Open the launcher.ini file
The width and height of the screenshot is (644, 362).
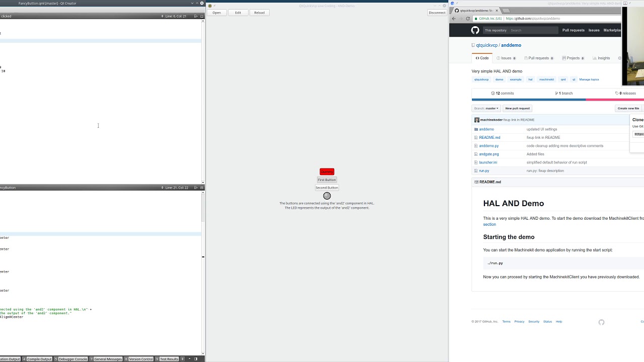pyautogui.click(x=488, y=162)
